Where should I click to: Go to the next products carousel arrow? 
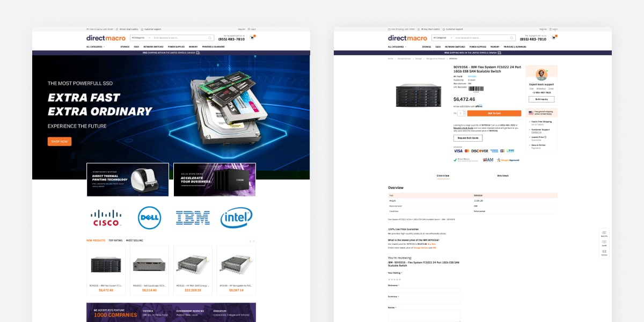coord(254,241)
